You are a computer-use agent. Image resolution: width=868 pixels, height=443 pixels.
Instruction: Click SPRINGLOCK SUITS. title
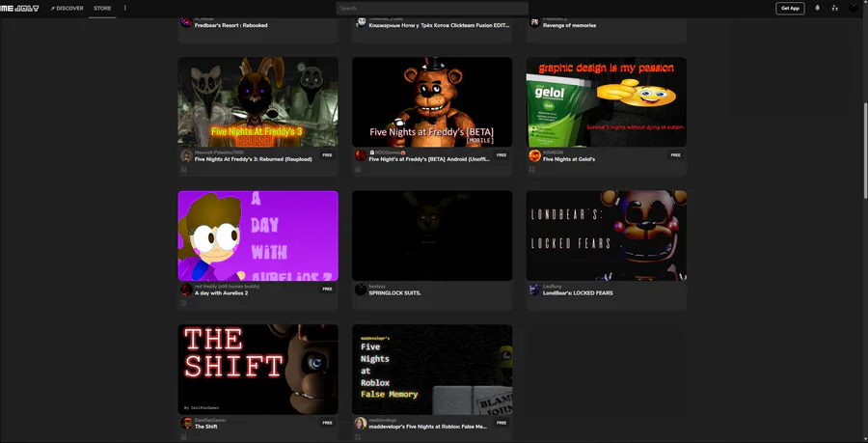[x=395, y=293]
